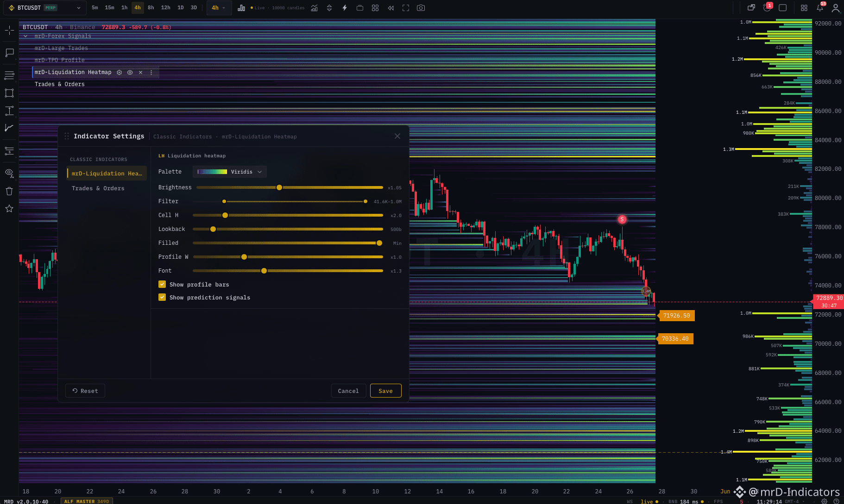Viewport: 844px width, 504px height.
Task: Switch to the 1h timeframe
Action: tap(124, 8)
